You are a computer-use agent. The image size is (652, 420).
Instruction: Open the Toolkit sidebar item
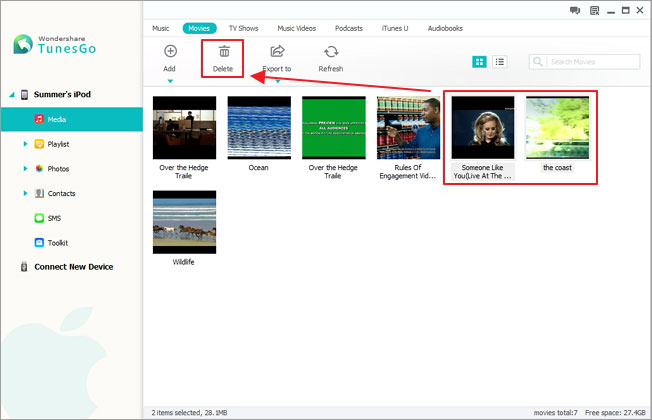(51, 242)
